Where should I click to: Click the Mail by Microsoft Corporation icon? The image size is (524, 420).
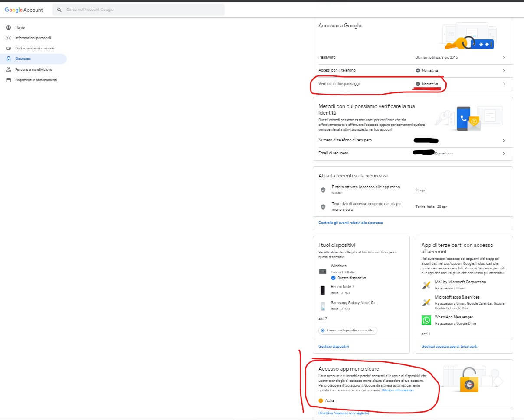coord(426,285)
